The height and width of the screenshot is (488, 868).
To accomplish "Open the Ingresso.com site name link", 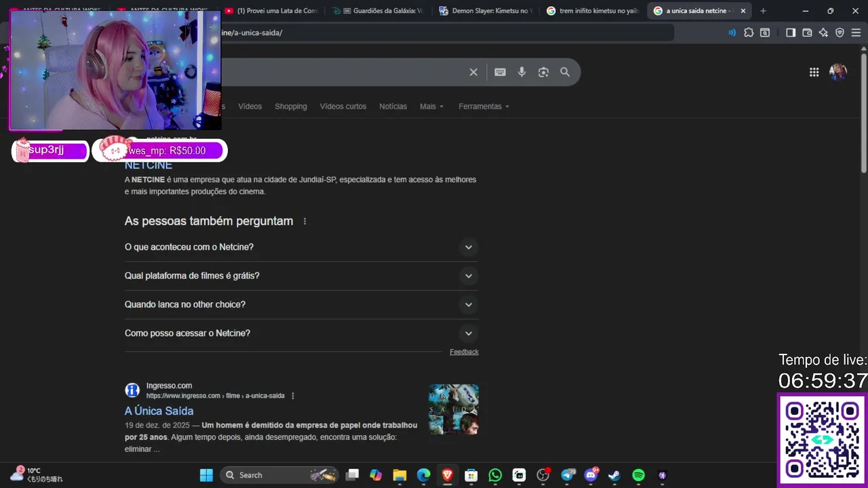I will tap(169, 386).
